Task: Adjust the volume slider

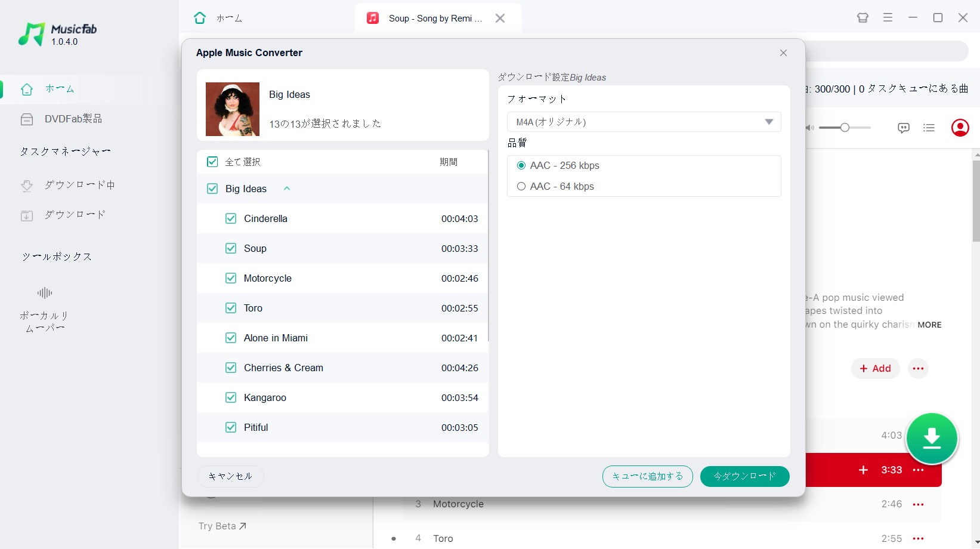Action: coord(845,128)
